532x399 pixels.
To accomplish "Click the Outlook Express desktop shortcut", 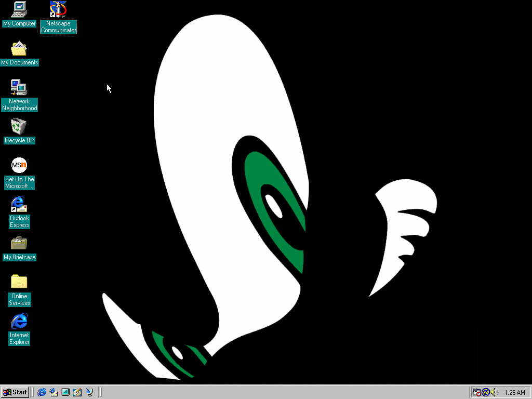I will [19, 205].
